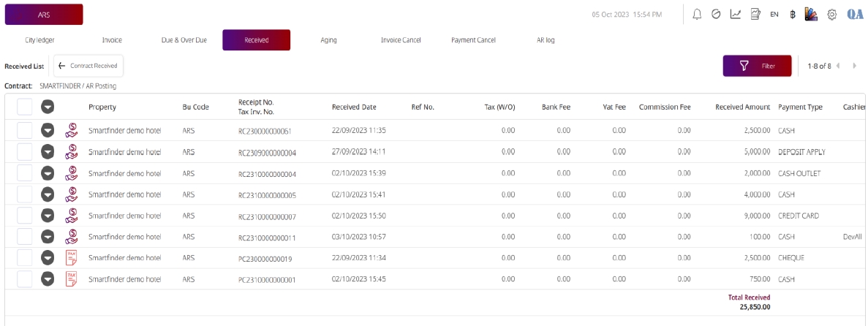The height and width of the screenshot is (326, 868).
Task: Open the document report icon in header
Action: pos(755,15)
